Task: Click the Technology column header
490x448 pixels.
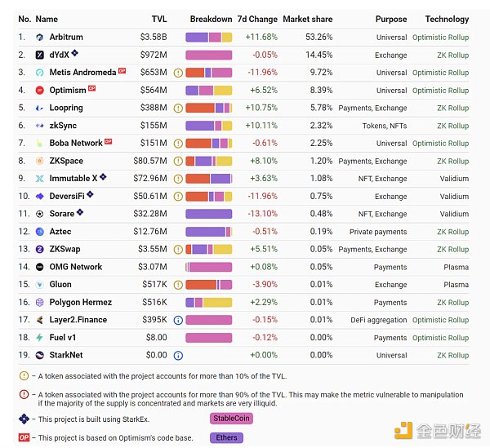Action: click(447, 20)
